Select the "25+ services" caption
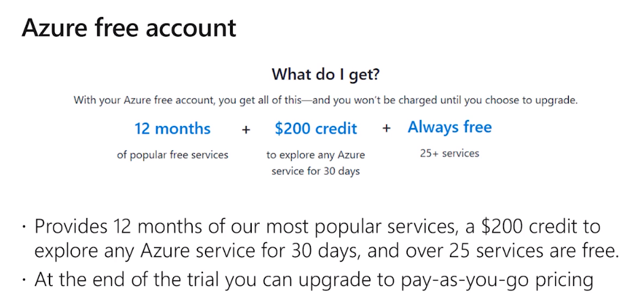644x305 pixels. pyautogui.click(x=449, y=153)
